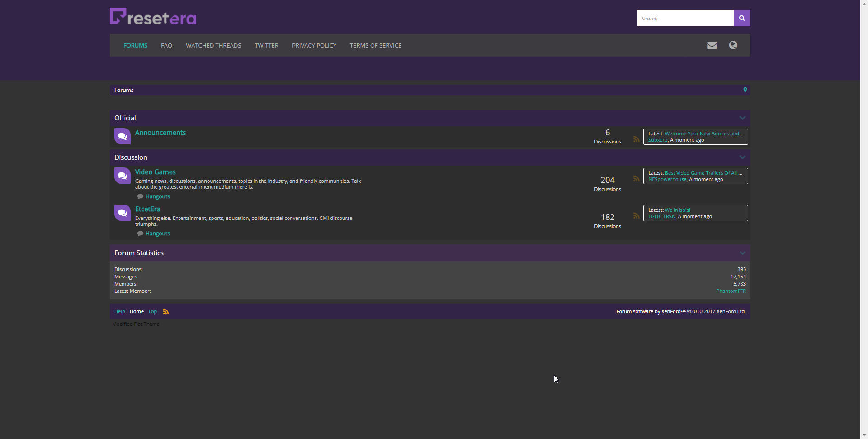
Task: Click the Video Games forum speech bubble icon
Action: pos(122,176)
